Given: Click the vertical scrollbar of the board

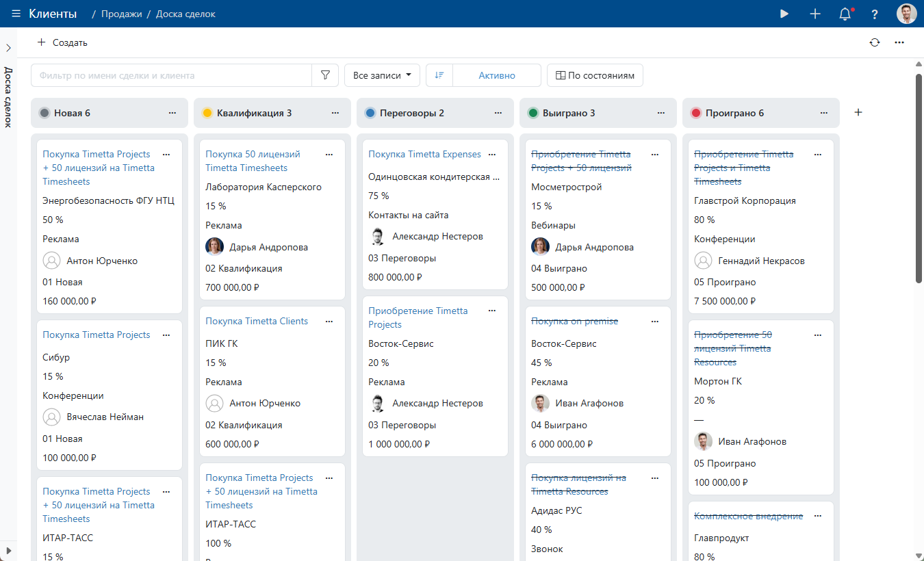Looking at the screenshot, I should click(x=919, y=178).
